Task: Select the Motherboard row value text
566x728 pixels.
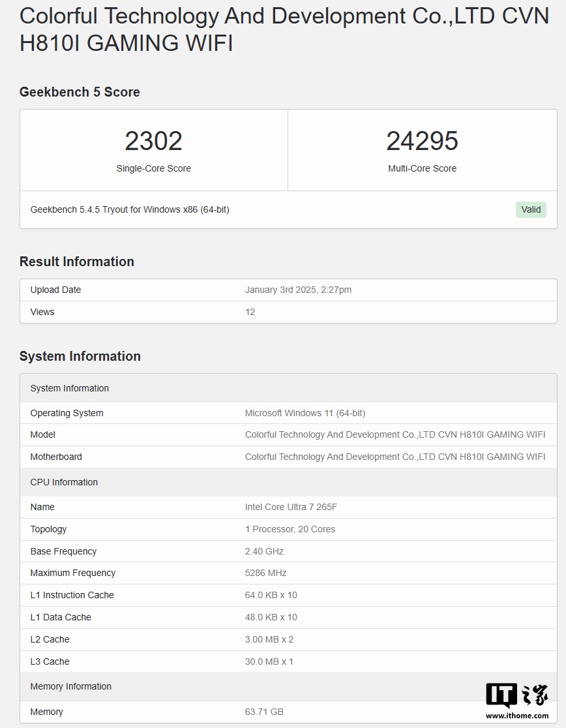Action: click(x=395, y=457)
